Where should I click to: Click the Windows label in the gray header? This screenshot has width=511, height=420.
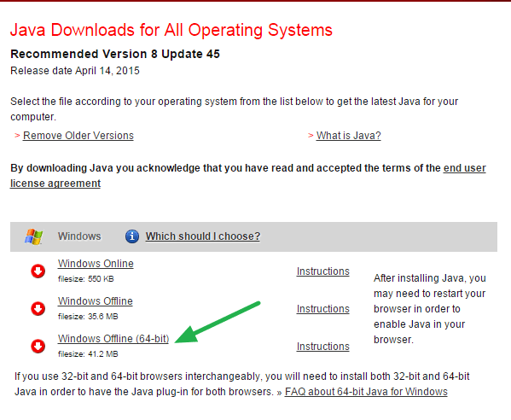(x=79, y=236)
